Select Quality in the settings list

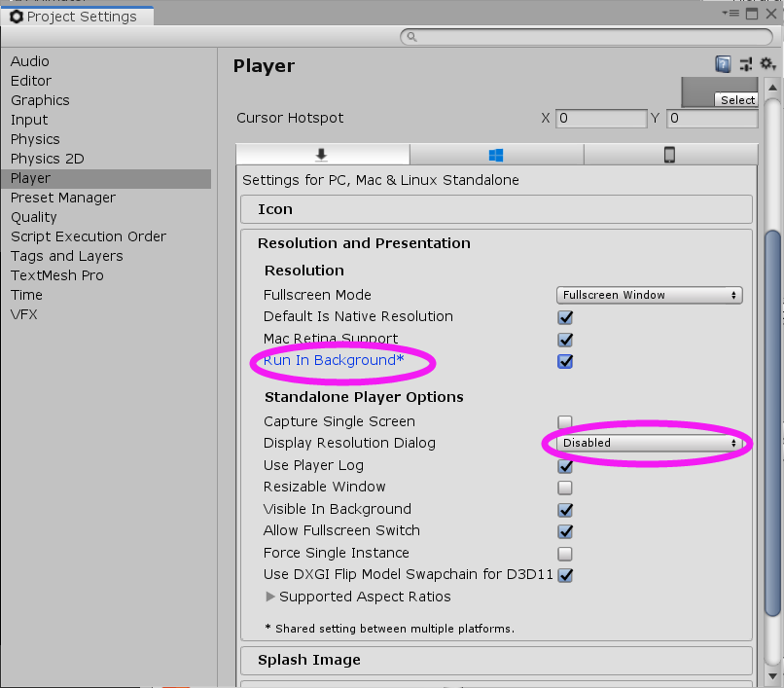click(x=34, y=217)
